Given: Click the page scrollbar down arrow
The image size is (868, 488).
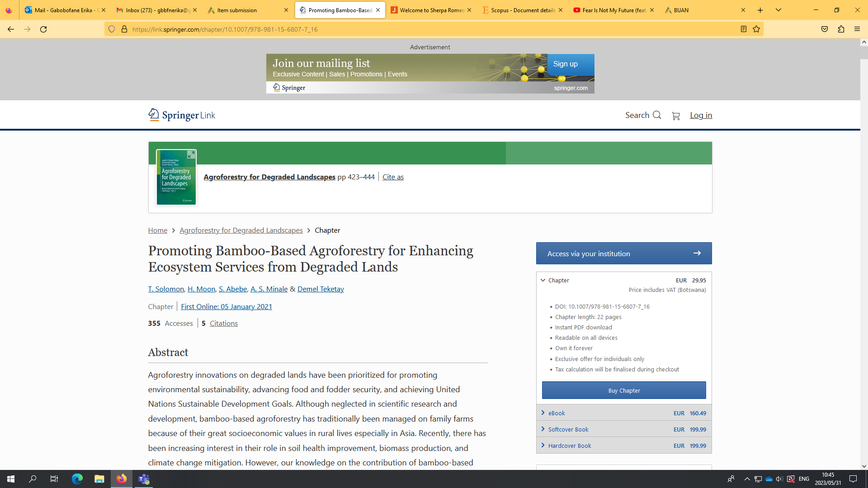Looking at the screenshot, I should [864, 466].
